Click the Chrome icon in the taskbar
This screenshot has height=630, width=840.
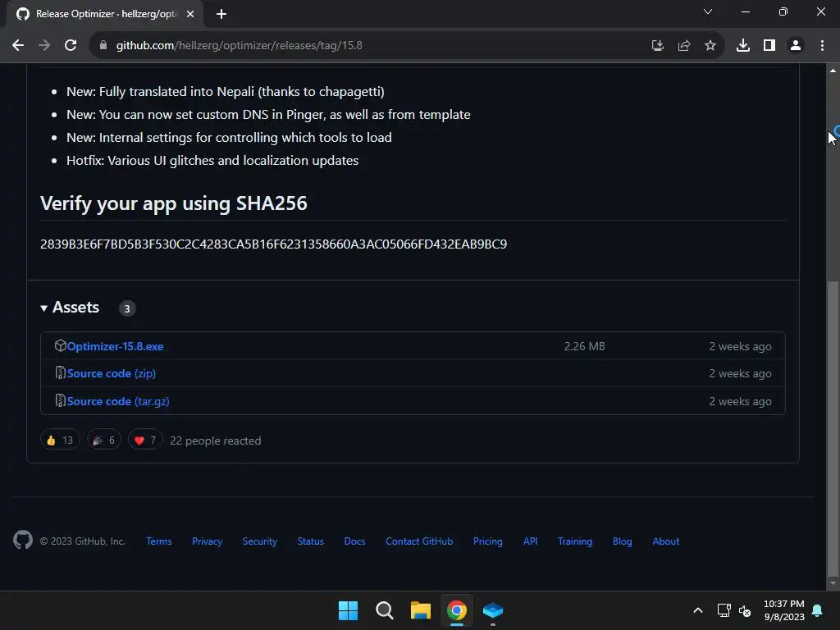coord(457,610)
